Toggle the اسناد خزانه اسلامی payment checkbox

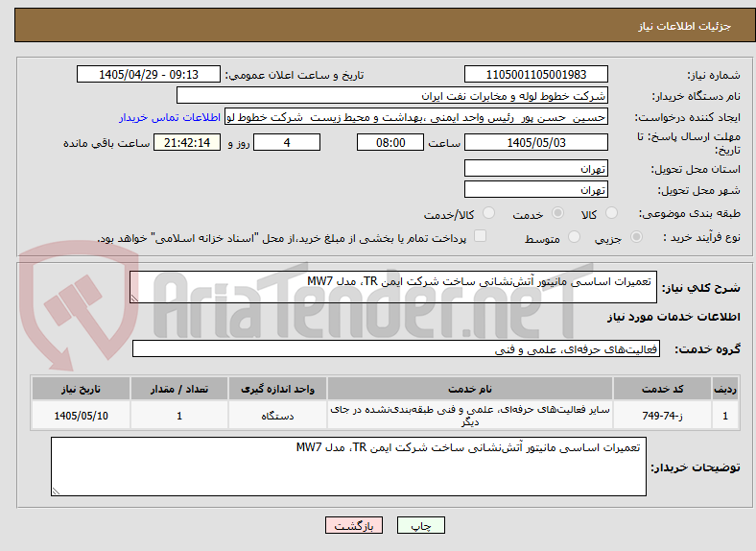click(x=481, y=236)
